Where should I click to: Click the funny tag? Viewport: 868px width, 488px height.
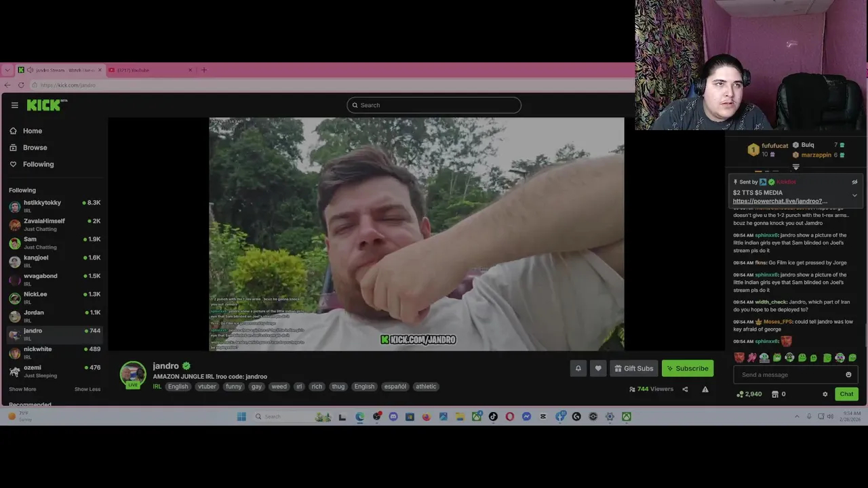[x=234, y=386]
